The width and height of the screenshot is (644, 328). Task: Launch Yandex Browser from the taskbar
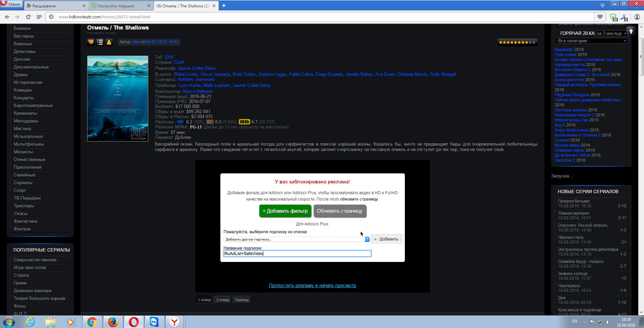tap(174, 322)
